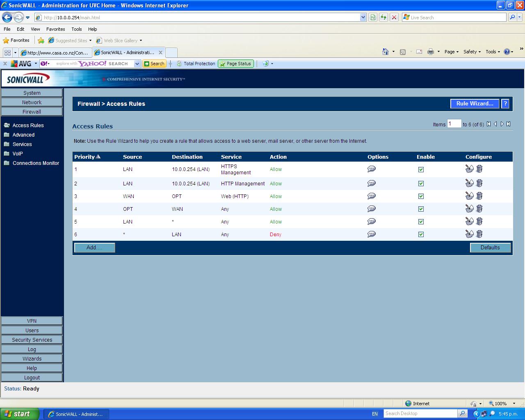Open the help question mark button
Screen dimensions: 525x420
tap(505, 104)
